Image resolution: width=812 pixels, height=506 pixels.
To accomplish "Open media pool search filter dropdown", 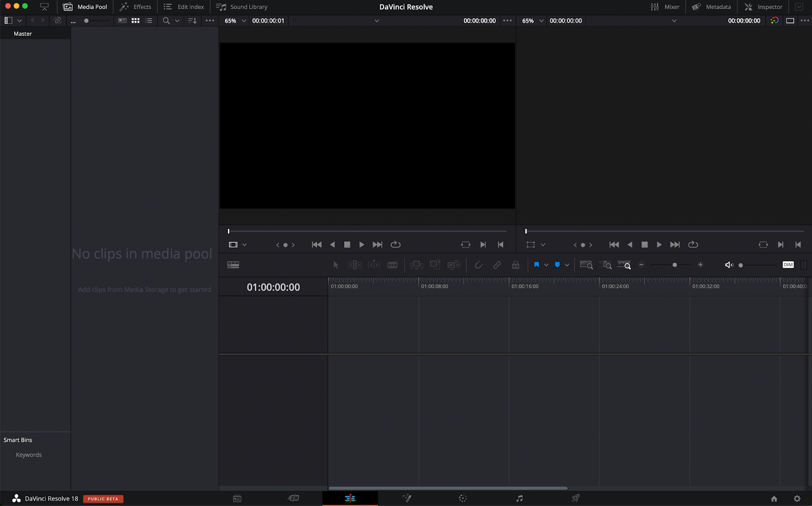I will tap(177, 21).
